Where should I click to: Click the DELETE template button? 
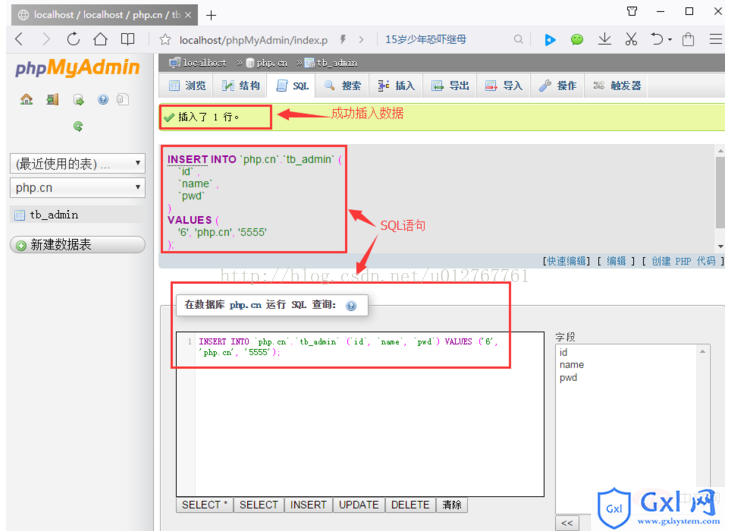pos(410,505)
